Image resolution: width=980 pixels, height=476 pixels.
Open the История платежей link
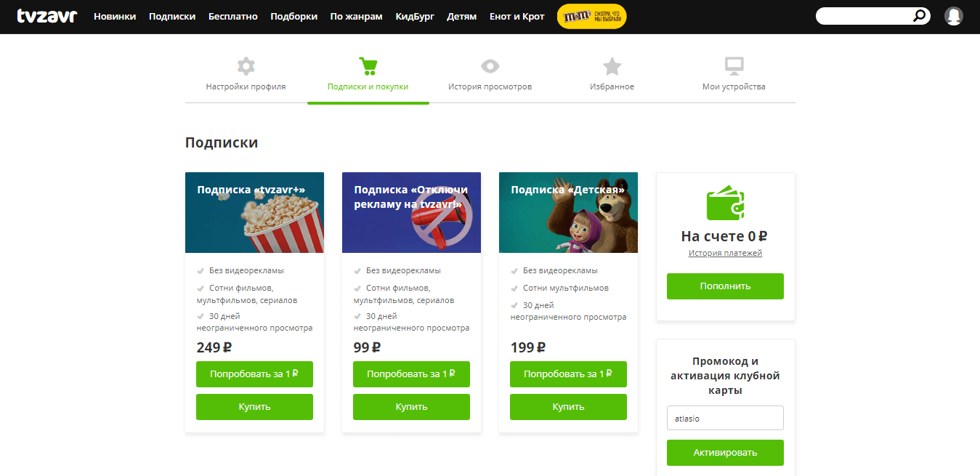click(725, 253)
